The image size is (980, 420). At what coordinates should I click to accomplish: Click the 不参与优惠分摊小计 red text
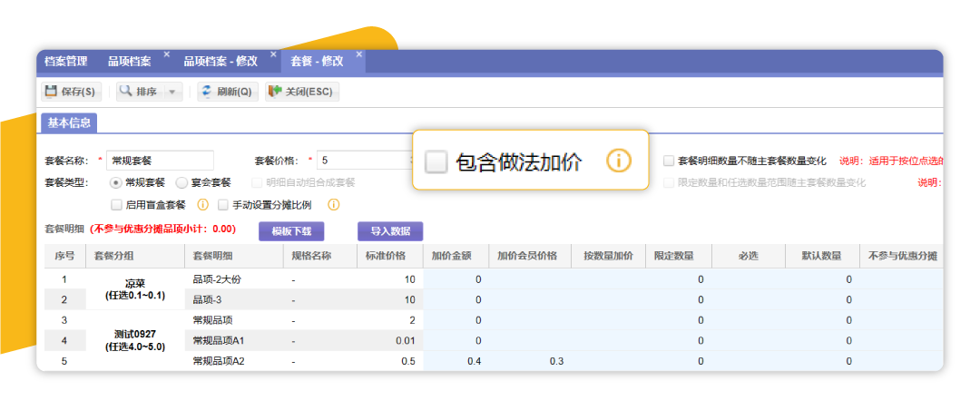click(x=162, y=230)
